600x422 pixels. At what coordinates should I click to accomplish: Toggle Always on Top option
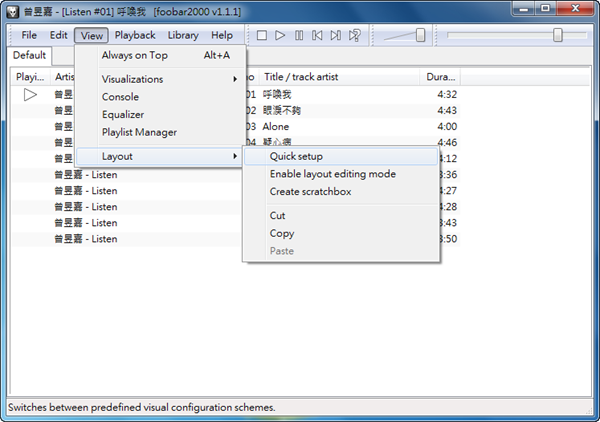coord(134,55)
